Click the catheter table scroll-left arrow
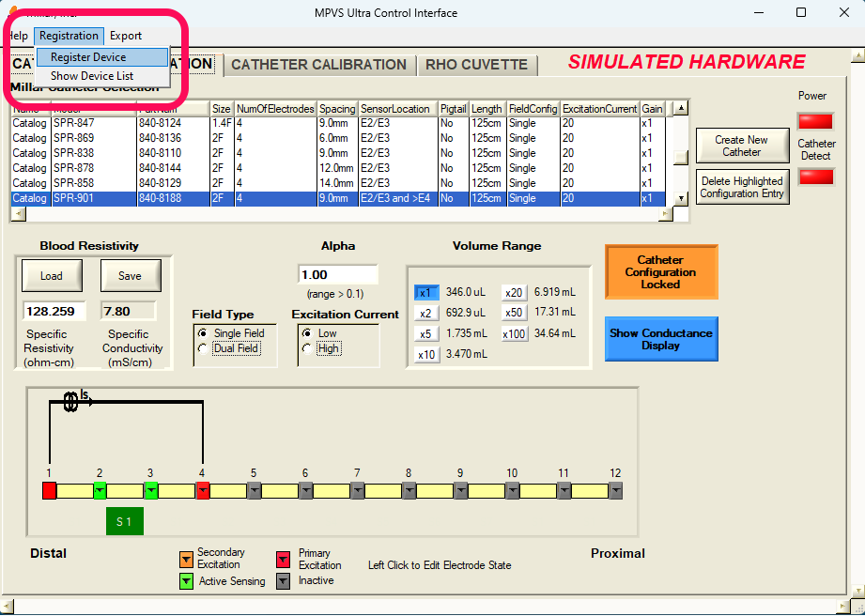The image size is (865, 616). pos(17,214)
